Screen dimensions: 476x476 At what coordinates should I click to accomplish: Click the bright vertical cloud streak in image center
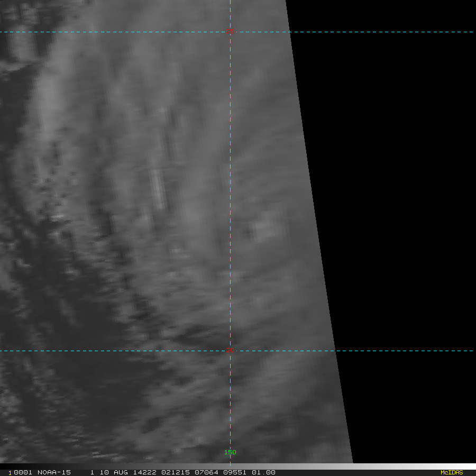point(157,188)
